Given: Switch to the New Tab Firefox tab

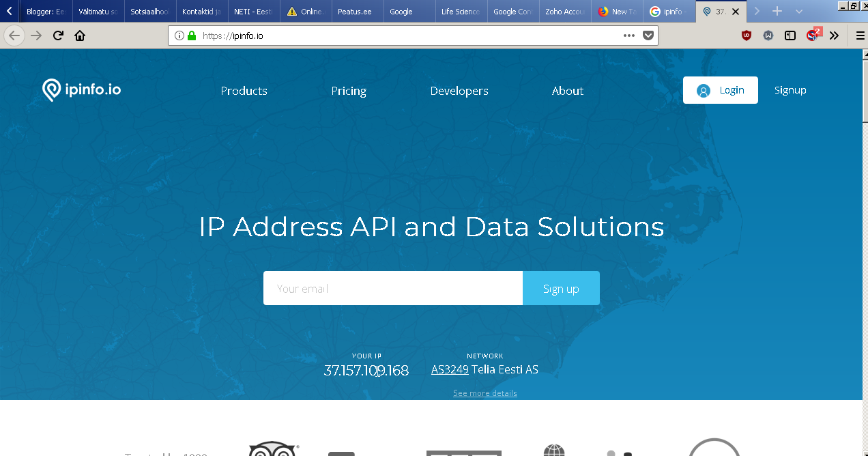Looking at the screenshot, I should click(616, 12).
